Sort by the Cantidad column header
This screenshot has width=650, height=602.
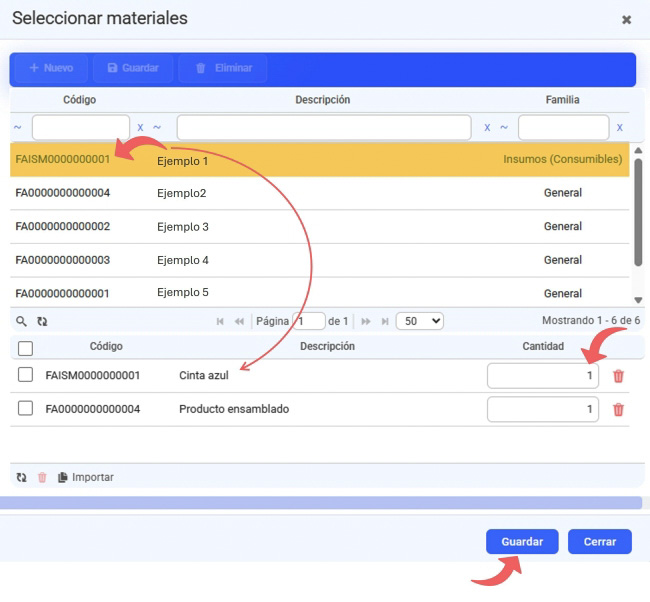(543, 346)
